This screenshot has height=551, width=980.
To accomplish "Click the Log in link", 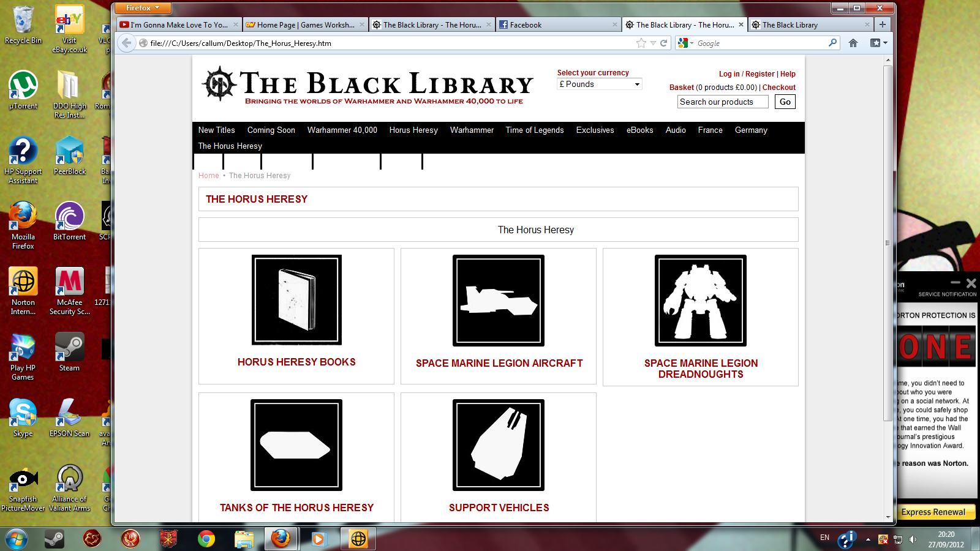I will (x=729, y=73).
